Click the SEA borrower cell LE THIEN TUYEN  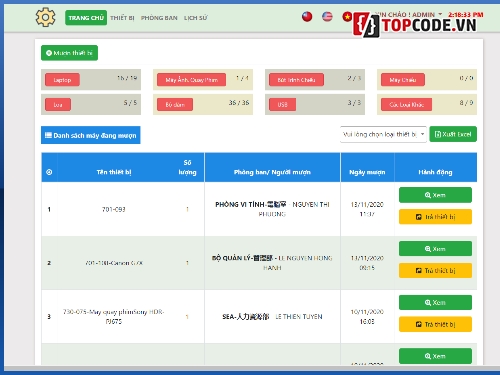[272, 316]
